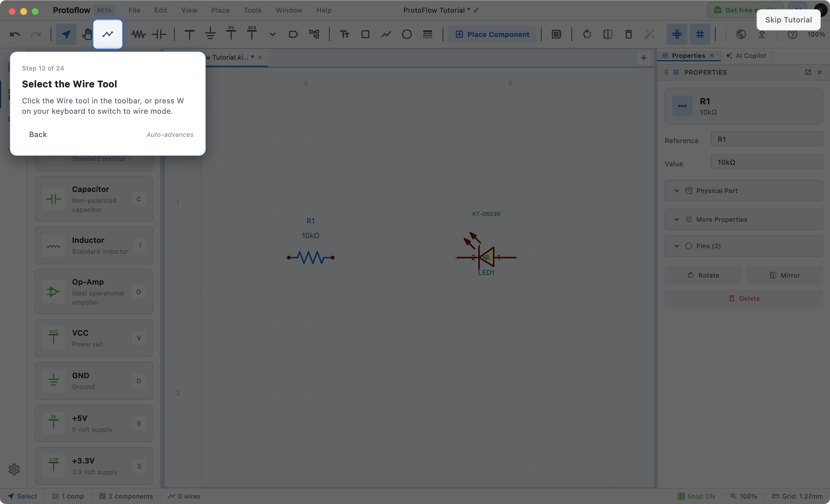Viewport: 830px width, 504px height.
Task: Click the magic wand cleanup icon
Action: [x=650, y=34]
